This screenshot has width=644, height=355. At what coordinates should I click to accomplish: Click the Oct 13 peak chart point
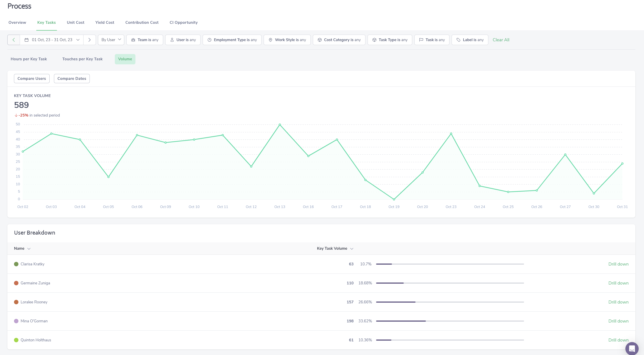click(x=280, y=125)
